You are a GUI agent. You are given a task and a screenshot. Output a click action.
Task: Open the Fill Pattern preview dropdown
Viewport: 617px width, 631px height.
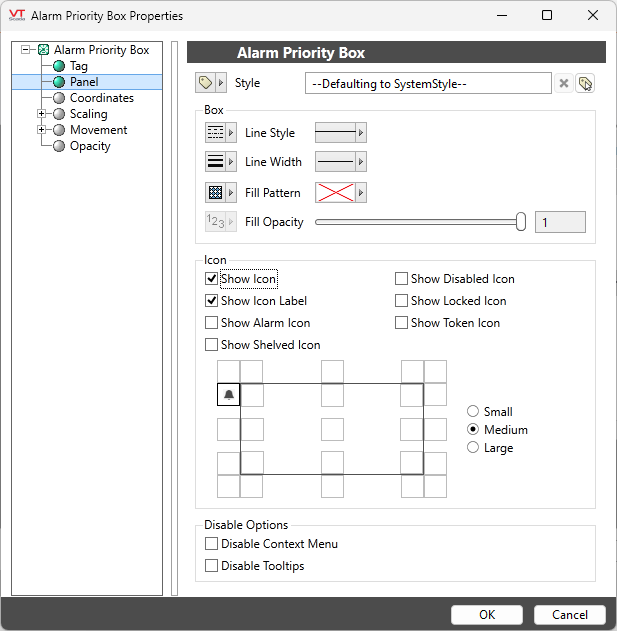(x=341, y=192)
